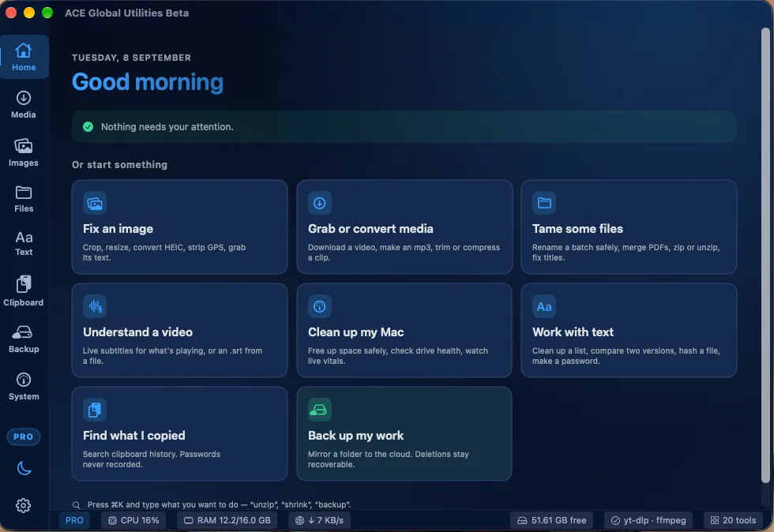
Task: Click the TUESDAY, 8 SEPTEMBER date label
Action: coord(131,58)
